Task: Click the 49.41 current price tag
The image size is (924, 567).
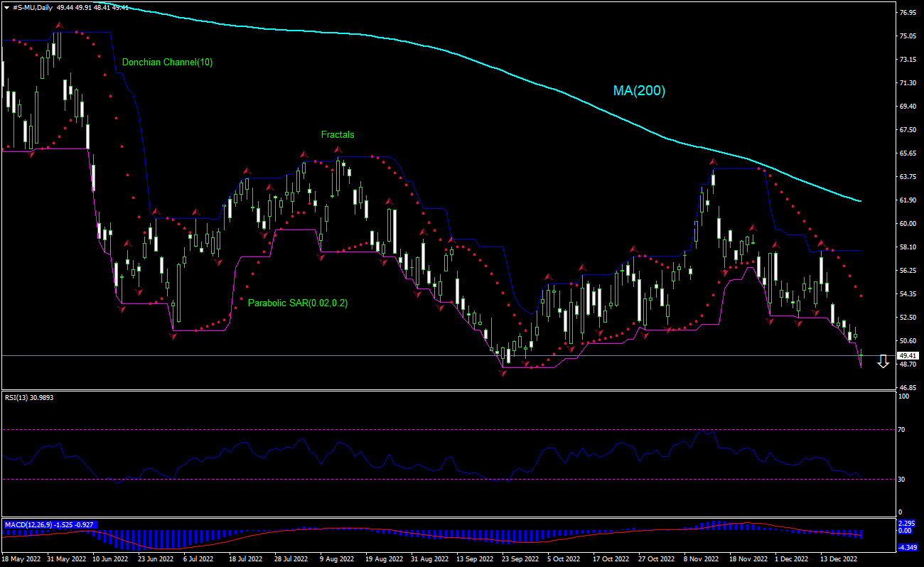Action: (907, 355)
